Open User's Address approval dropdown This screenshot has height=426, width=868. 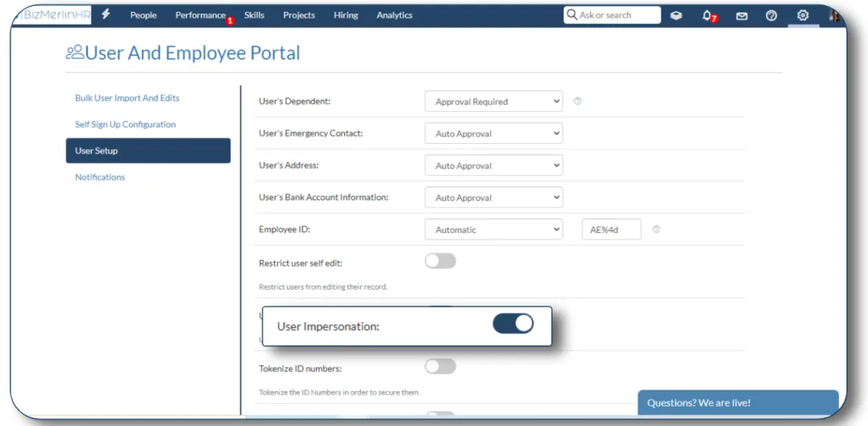coord(494,165)
